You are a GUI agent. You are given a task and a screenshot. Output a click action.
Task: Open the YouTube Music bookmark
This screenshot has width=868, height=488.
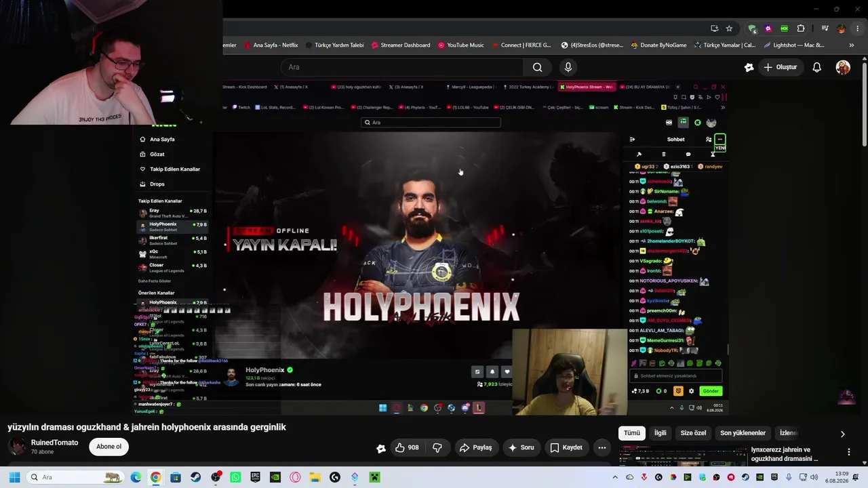tap(461, 45)
